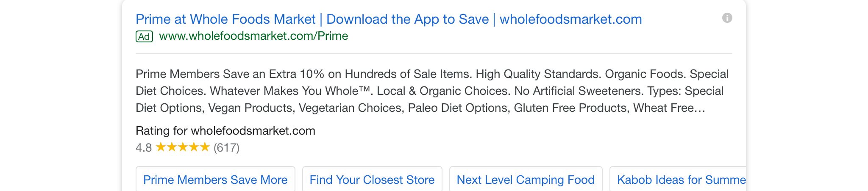868x191 pixels.
Task: Click the green Ad badge
Action: [x=144, y=36]
